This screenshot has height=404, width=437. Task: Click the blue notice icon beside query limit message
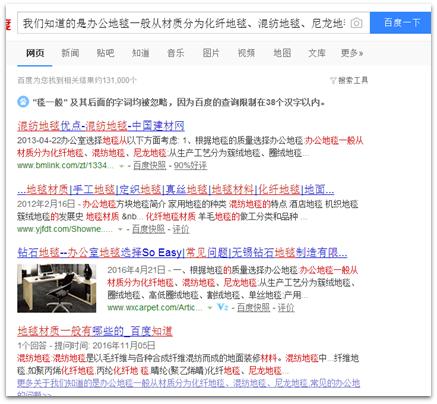click(23, 101)
